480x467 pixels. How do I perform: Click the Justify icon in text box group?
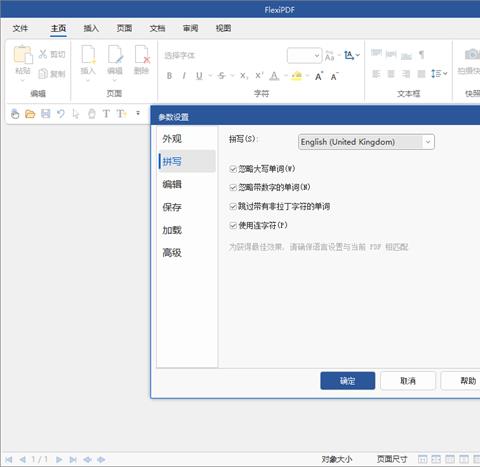point(422,74)
